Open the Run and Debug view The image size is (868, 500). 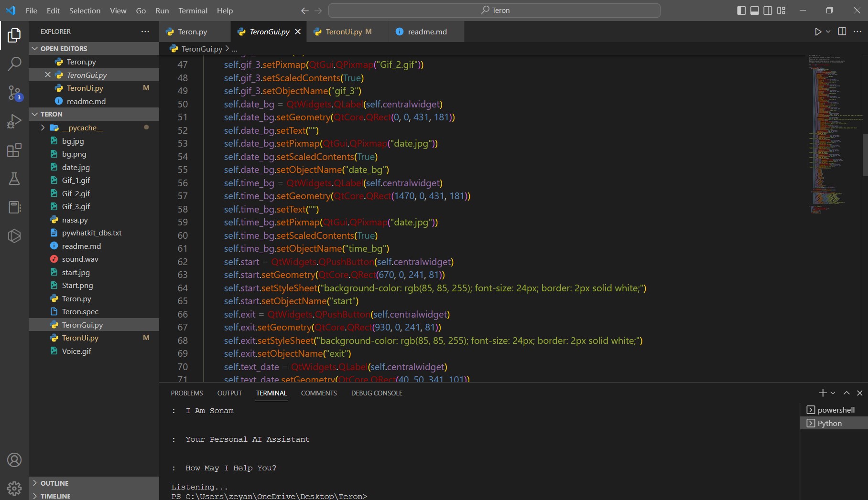point(14,121)
